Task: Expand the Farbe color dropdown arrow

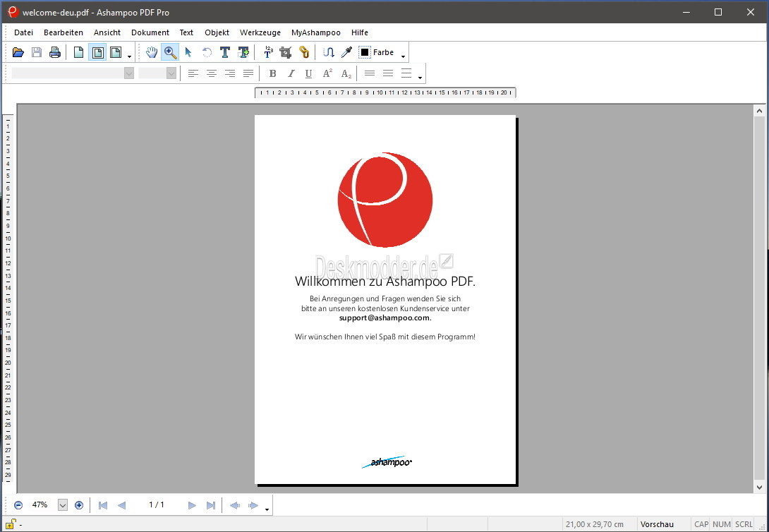Action: click(x=404, y=55)
